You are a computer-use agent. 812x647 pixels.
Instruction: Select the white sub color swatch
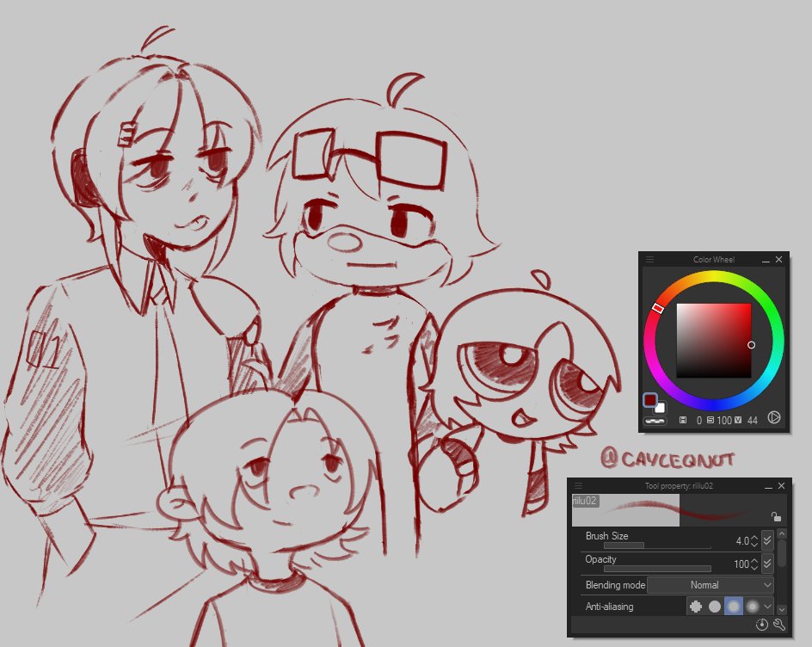click(x=660, y=408)
